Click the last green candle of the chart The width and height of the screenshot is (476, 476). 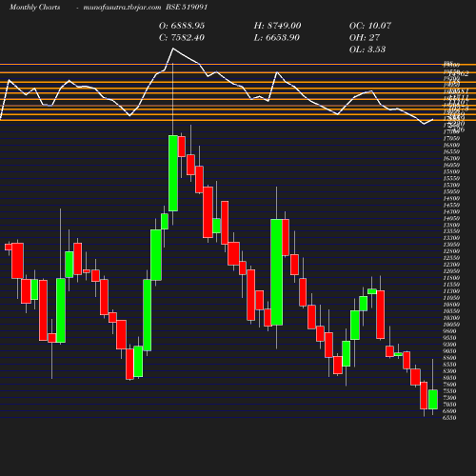click(x=433, y=400)
